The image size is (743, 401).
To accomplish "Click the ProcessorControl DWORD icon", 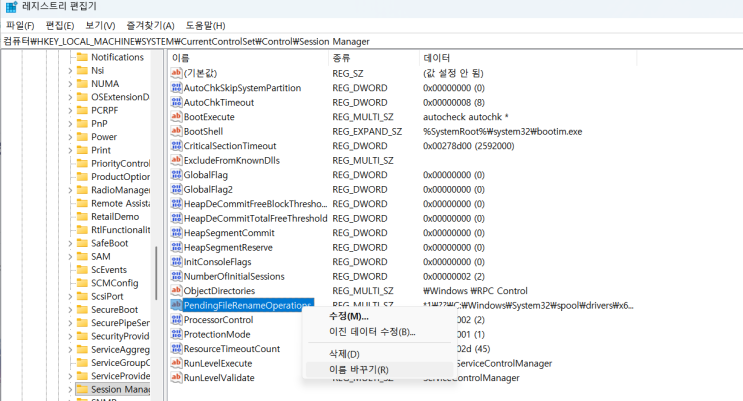I will [x=176, y=319].
